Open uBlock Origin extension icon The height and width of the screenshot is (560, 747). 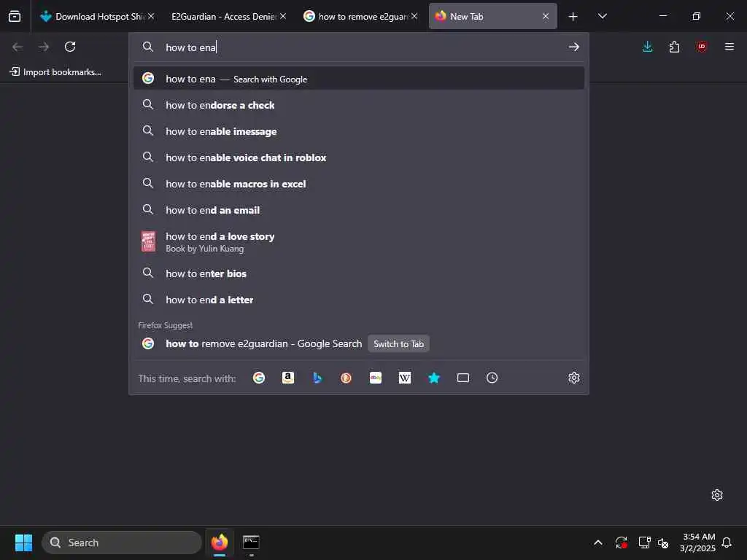pyautogui.click(x=701, y=47)
